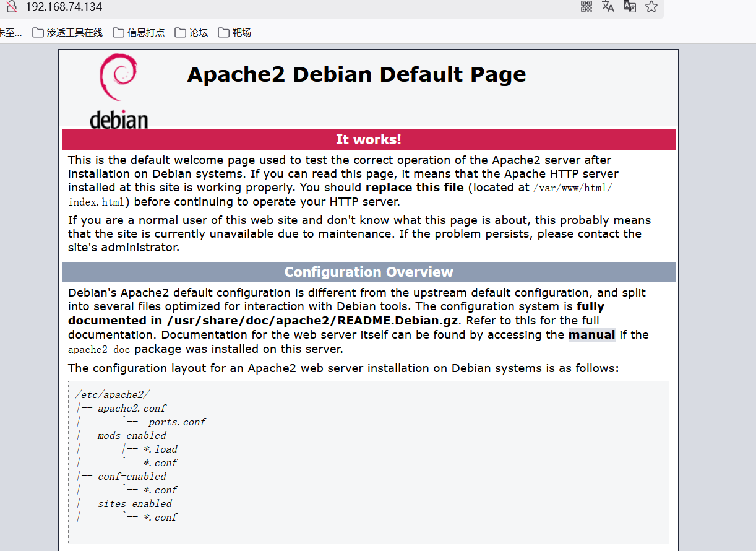Click the 'It works!' red banner

point(369,139)
